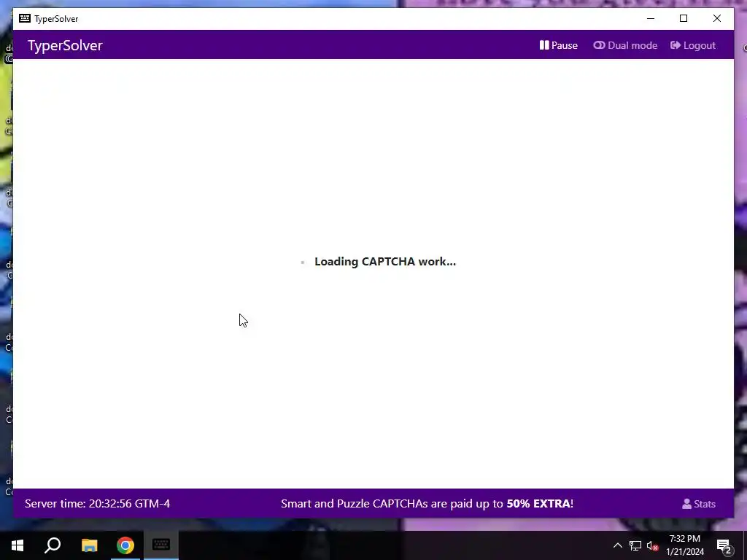Open the taskbar clock and calendar

pyautogui.click(x=684, y=545)
